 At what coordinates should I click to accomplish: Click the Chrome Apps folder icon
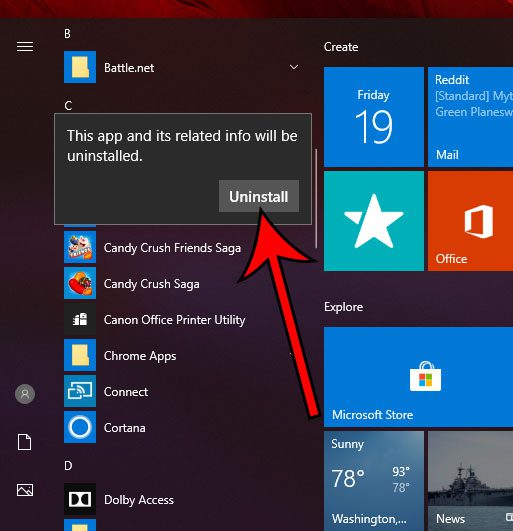point(80,355)
